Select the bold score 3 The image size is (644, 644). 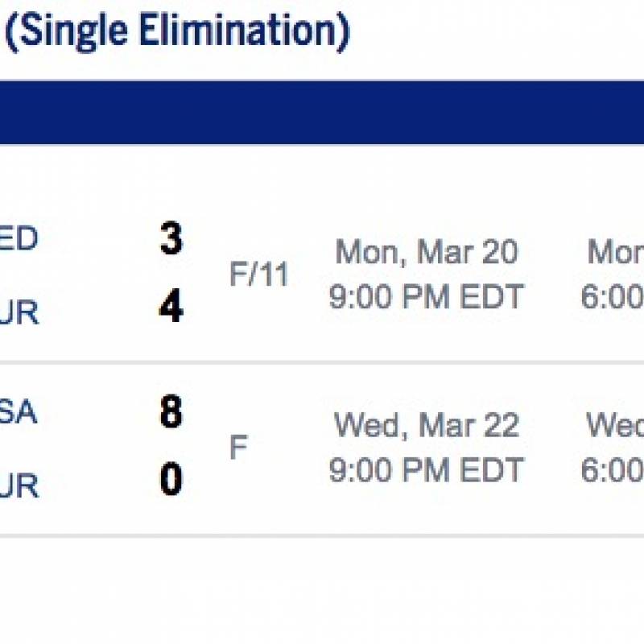[x=171, y=238]
